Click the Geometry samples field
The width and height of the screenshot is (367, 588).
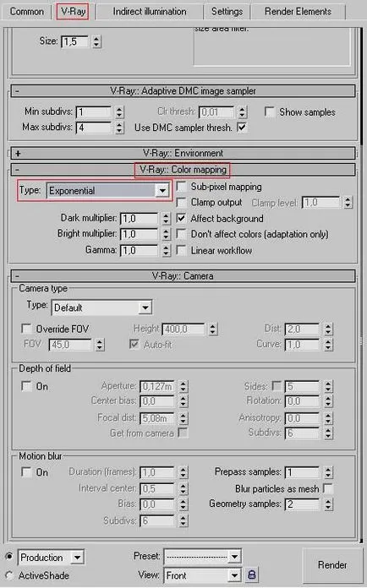pos(303,504)
